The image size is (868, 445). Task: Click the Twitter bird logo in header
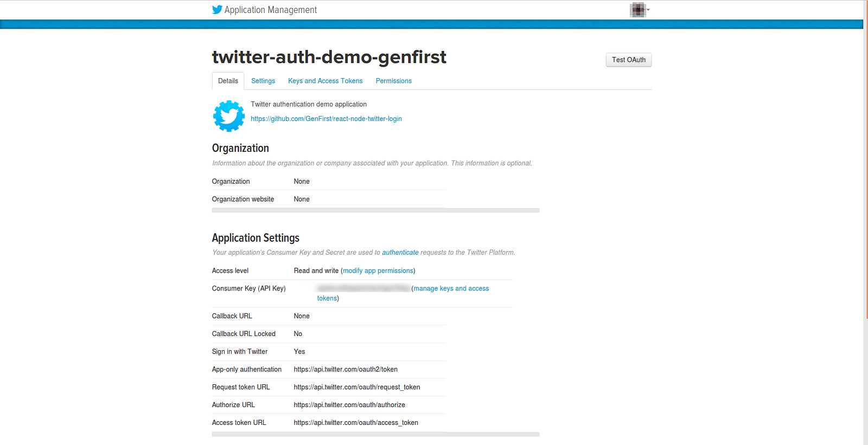point(217,10)
